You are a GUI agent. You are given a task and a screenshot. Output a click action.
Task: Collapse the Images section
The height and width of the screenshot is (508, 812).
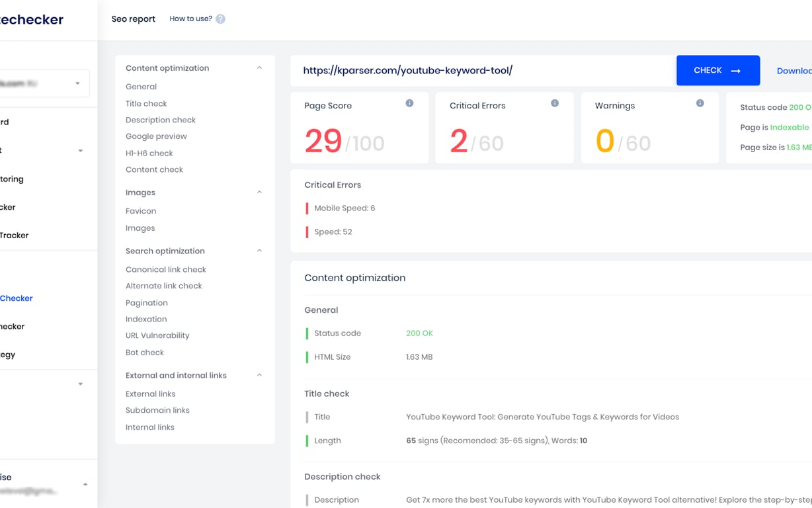tap(259, 192)
